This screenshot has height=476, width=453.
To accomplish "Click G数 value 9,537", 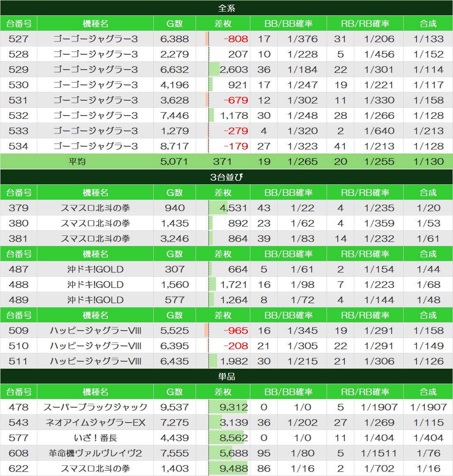I will coord(174,407).
